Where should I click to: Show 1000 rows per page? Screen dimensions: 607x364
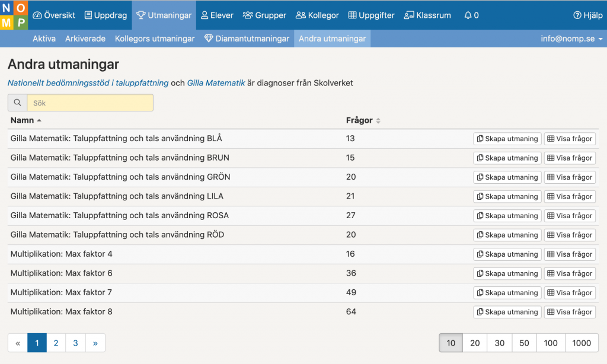[582, 343]
